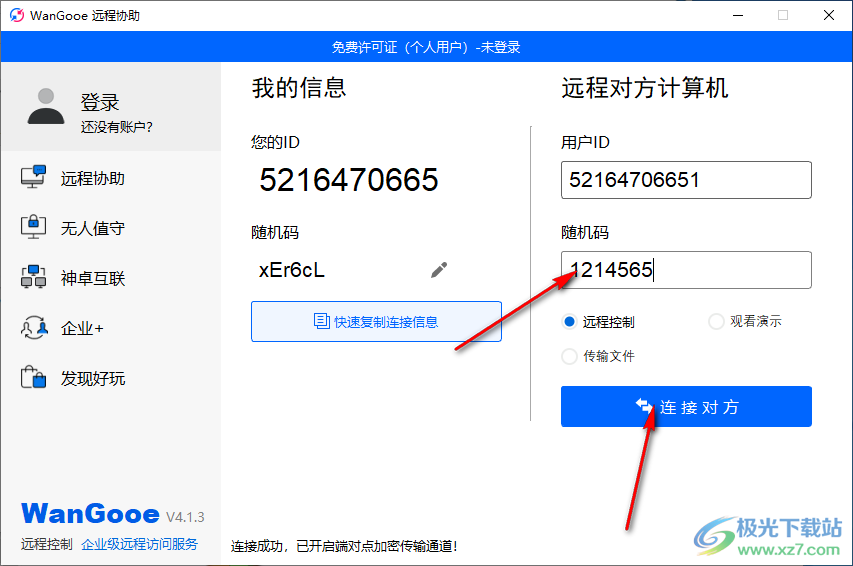The image size is (853, 566).
Task: Click 还没有账户? register link
Action: point(116,127)
